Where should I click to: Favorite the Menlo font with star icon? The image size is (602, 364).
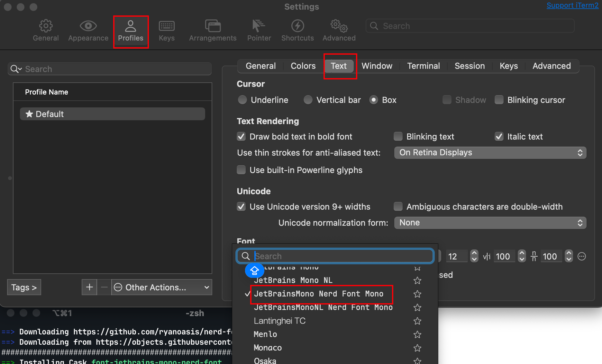pos(417,335)
